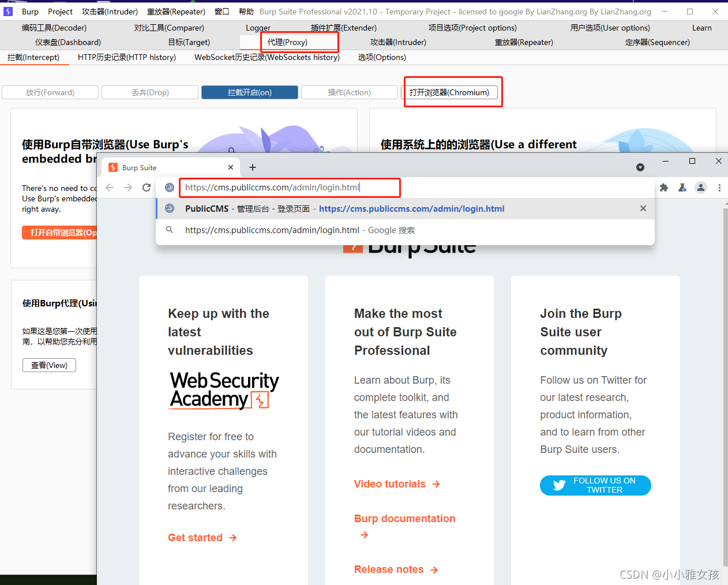Click the globe icon of the PublicCMS suggestion

[170, 208]
